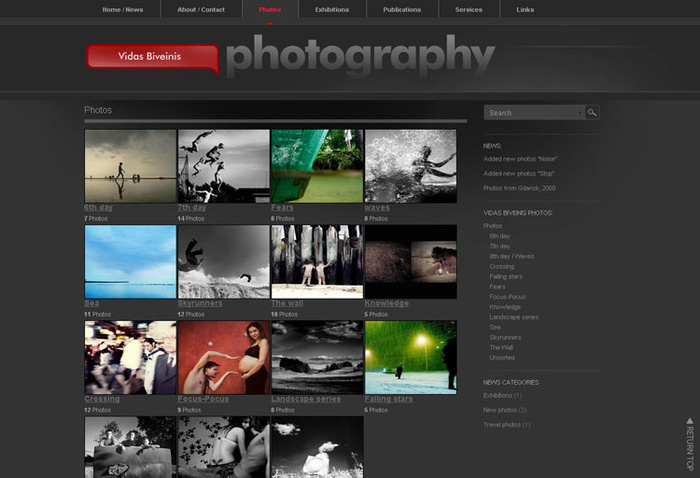Click the Focus-Pocus album title link
This screenshot has width=700, height=478.
203,399
